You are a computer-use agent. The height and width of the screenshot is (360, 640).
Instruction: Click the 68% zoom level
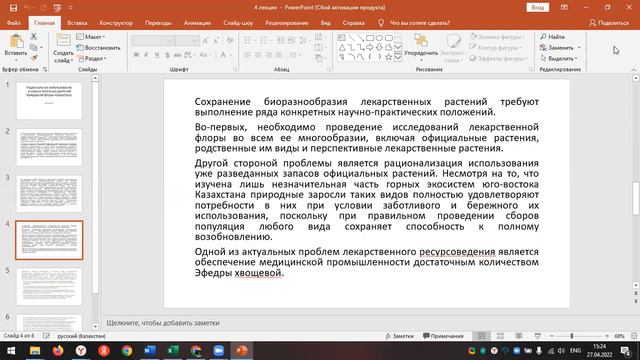(619, 336)
